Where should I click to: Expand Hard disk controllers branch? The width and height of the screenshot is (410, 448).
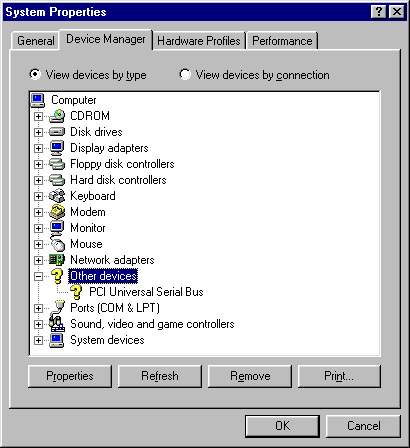tap(38, 180)
